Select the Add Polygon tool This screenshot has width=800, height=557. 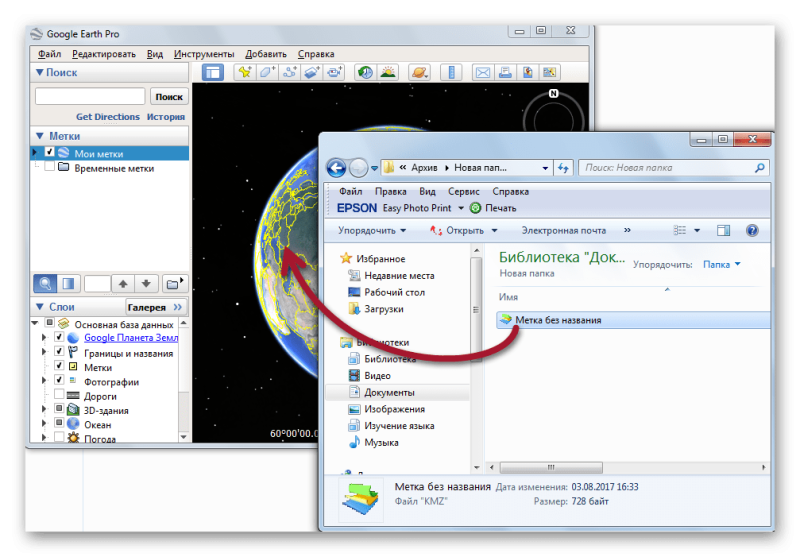(x=267, y=72)
